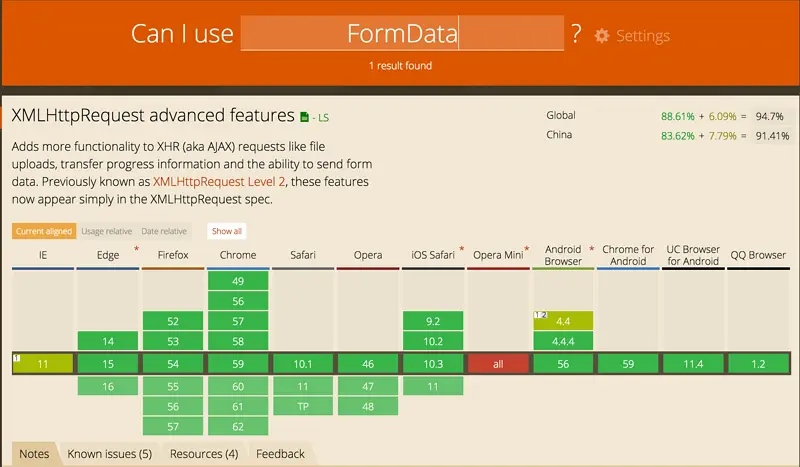Viewport: 800px width, 467px height.
Task: Click the red Opera Mini 'all' cell
Action: pyautogui.click(x=498, y=364)
